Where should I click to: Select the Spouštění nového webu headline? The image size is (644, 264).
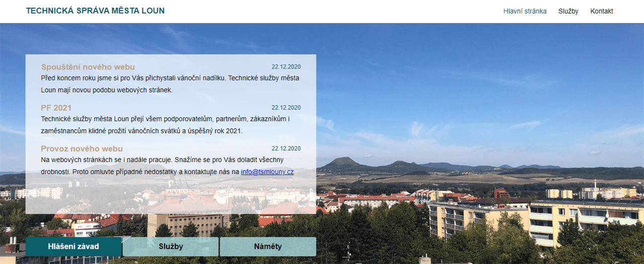pyautogui.click(x=88, y=67)
